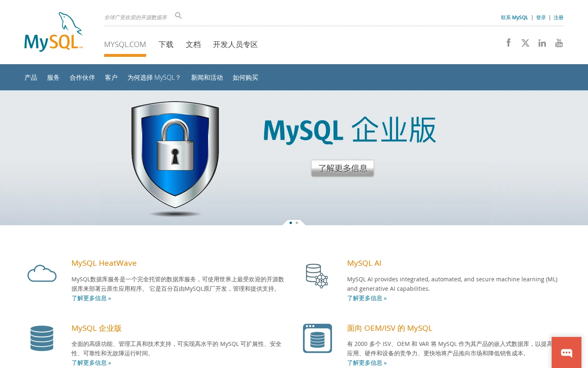Open the MySQL AI heading link

(x=364, y=263)
